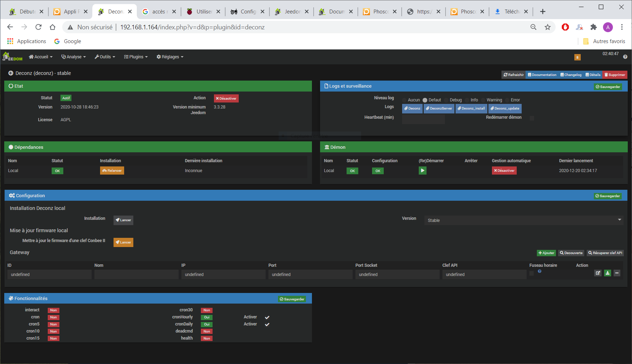
Task: Open Chrome three-dot menu
Action: [622, 27]
